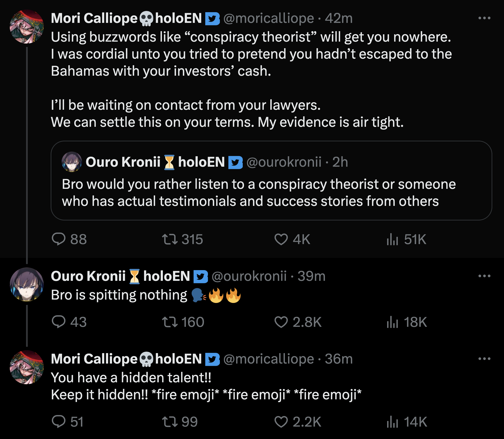The height and width of the screenshot is (439, 504).
Task: Like the tweet with 2.2K likes
Action: (281, 421)
